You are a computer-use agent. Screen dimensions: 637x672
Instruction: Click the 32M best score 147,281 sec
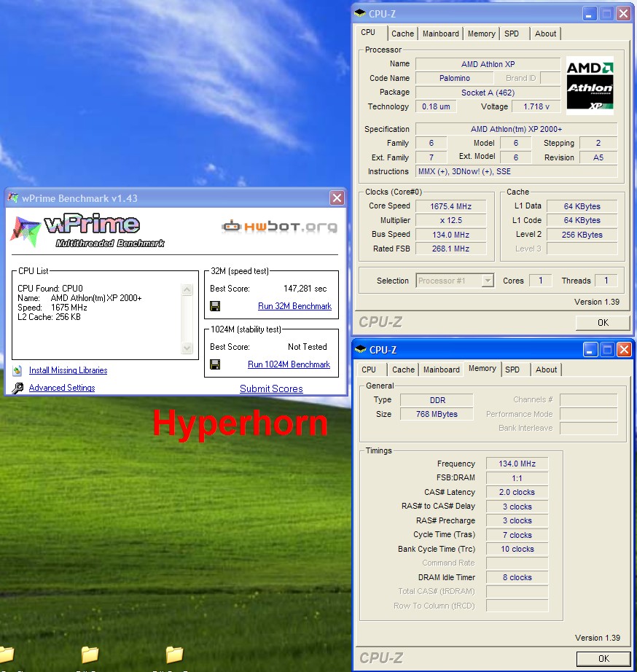click(x=305, y=289)
